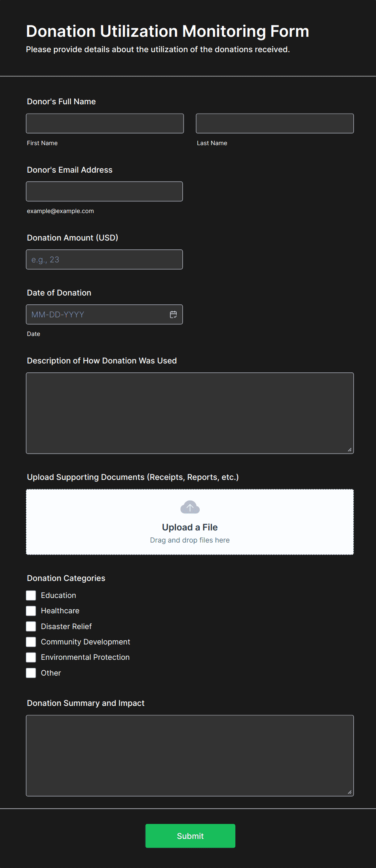Click the First Name input field
The width and height of the screenshot is (376, 868).
[104, 123]
